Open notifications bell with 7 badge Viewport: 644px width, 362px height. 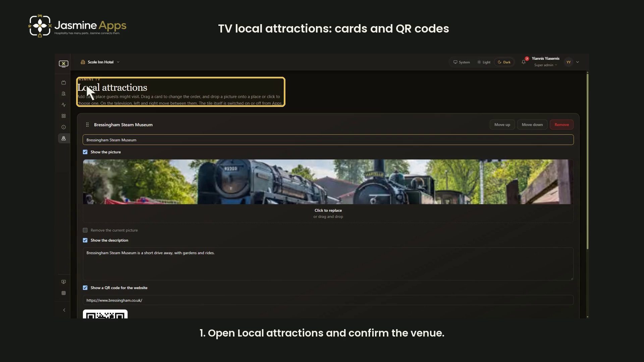(x=524, y=62)
